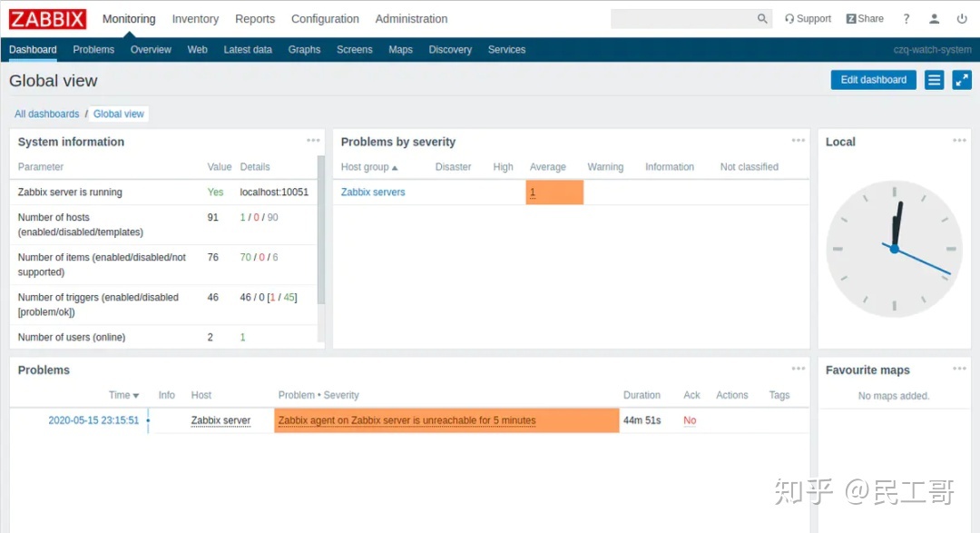Open the Support link
Screen dimensions: 980x533
coord(808,19)
